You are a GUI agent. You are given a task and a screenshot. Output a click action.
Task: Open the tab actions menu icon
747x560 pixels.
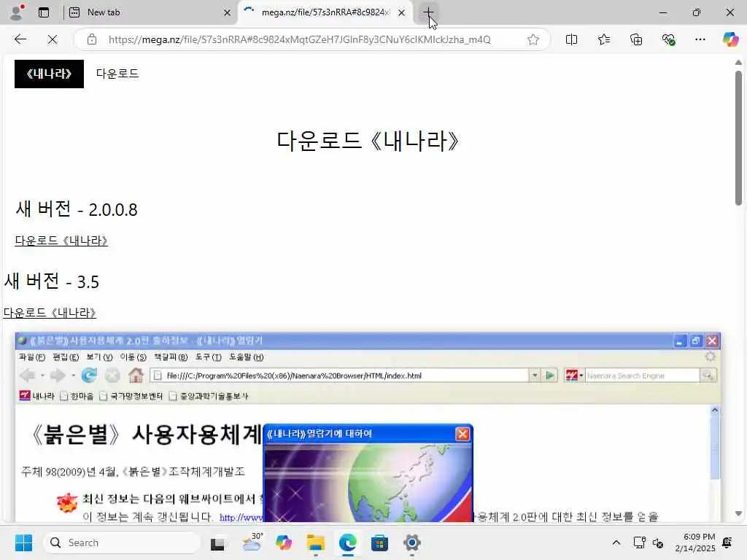click(x=44, y=12)
